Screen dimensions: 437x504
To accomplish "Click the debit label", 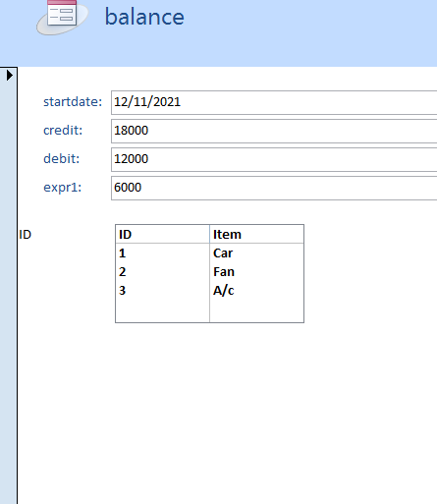I will (62, 159).
